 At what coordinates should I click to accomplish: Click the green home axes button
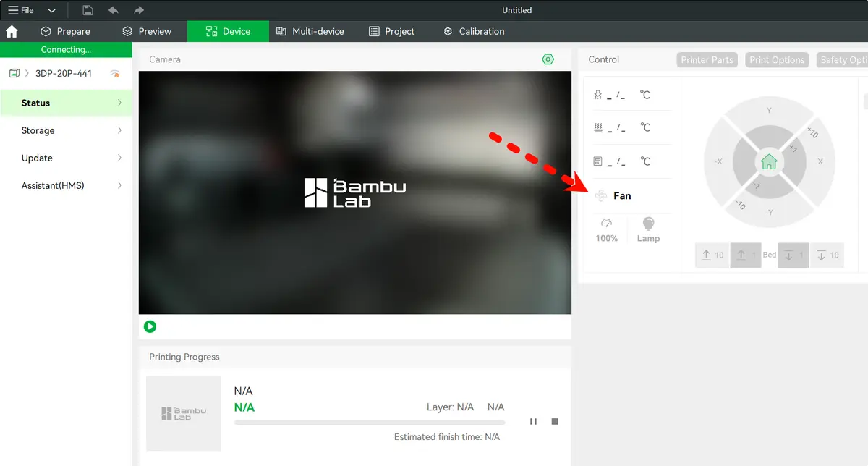click(x=769, y=162)
